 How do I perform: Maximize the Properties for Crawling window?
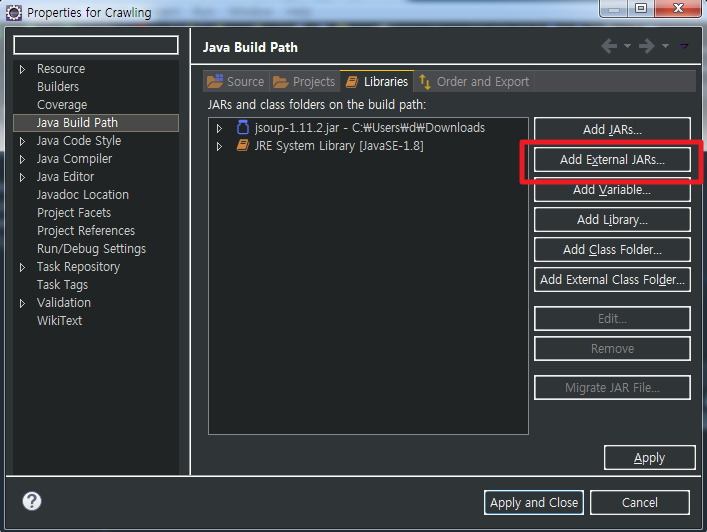click(x=641, y=8)
